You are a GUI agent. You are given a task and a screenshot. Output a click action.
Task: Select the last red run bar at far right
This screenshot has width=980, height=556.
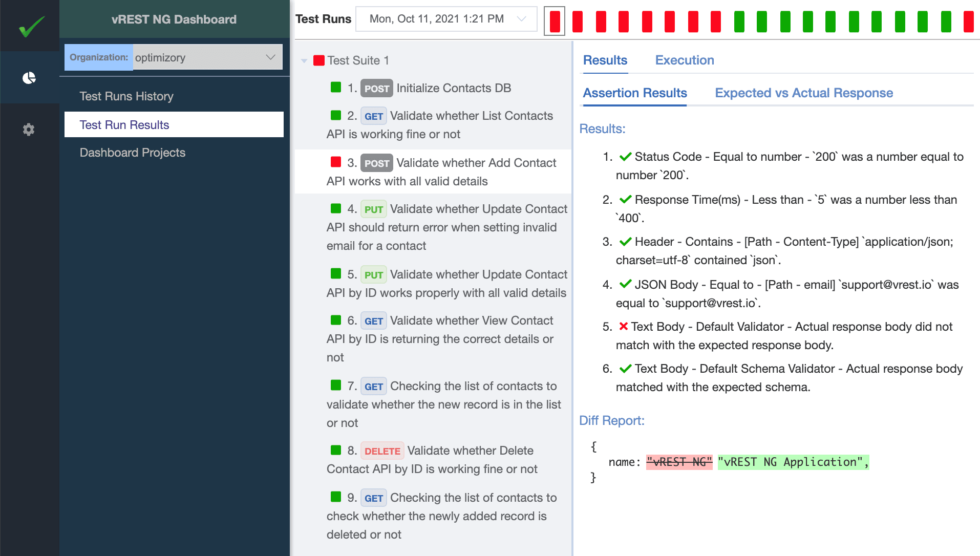pos(968,22)
